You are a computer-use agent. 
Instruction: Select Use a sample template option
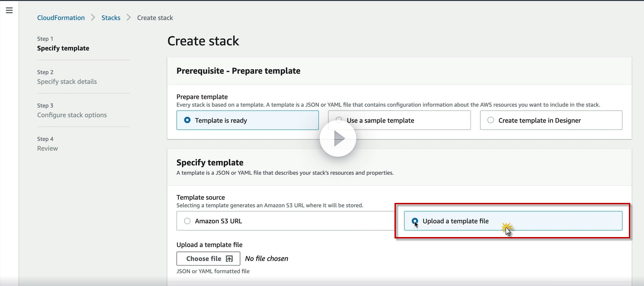380,120
